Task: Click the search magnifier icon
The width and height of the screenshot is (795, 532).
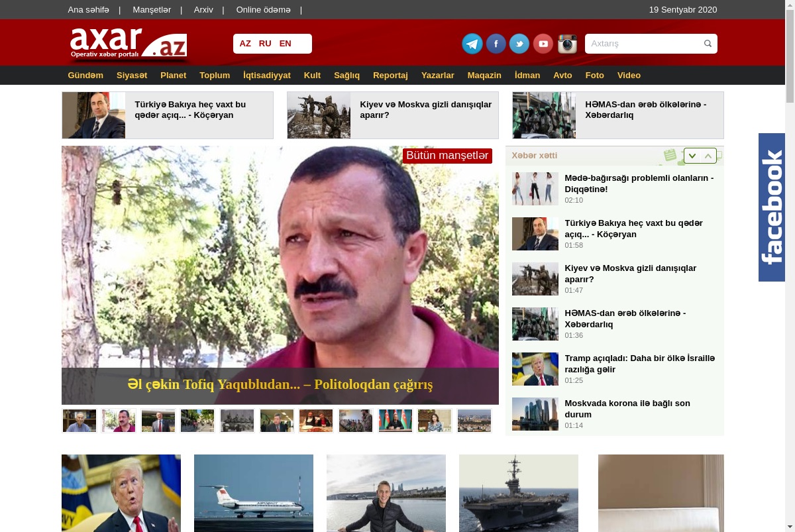Action: pyautogui.click(x=708, y=44)
